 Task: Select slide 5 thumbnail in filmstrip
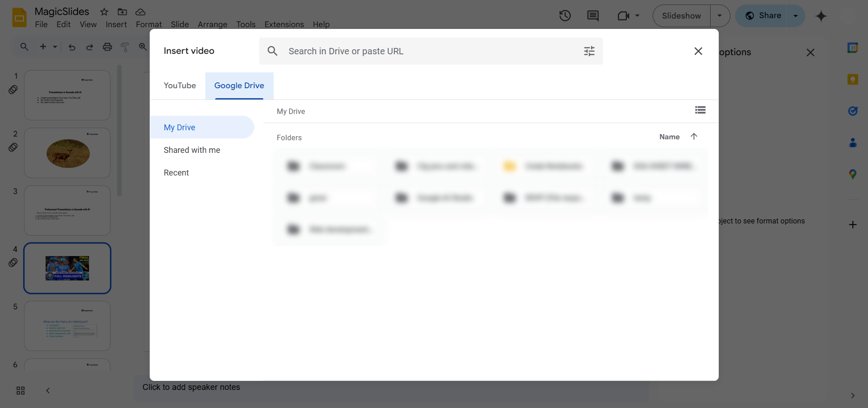coord(67,326)
